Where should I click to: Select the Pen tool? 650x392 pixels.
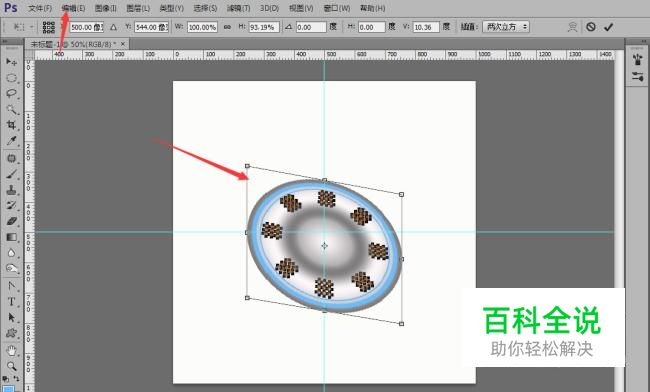pos(11,286)
